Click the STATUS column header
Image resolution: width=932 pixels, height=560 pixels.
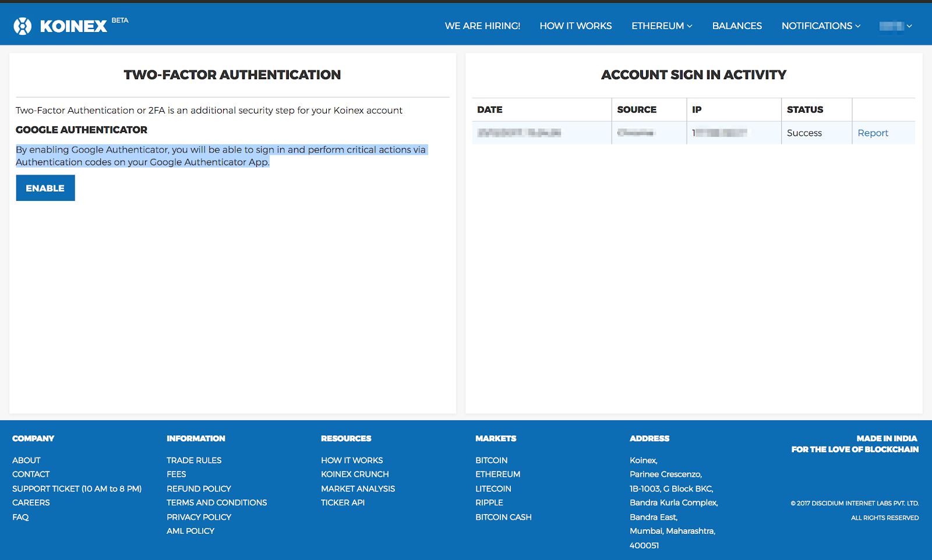coord(805,110)
